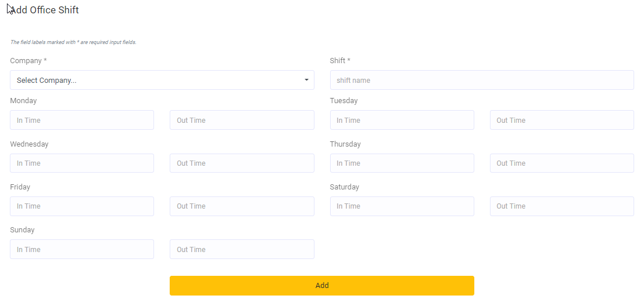Click Monday In Time field

[82, 120]
